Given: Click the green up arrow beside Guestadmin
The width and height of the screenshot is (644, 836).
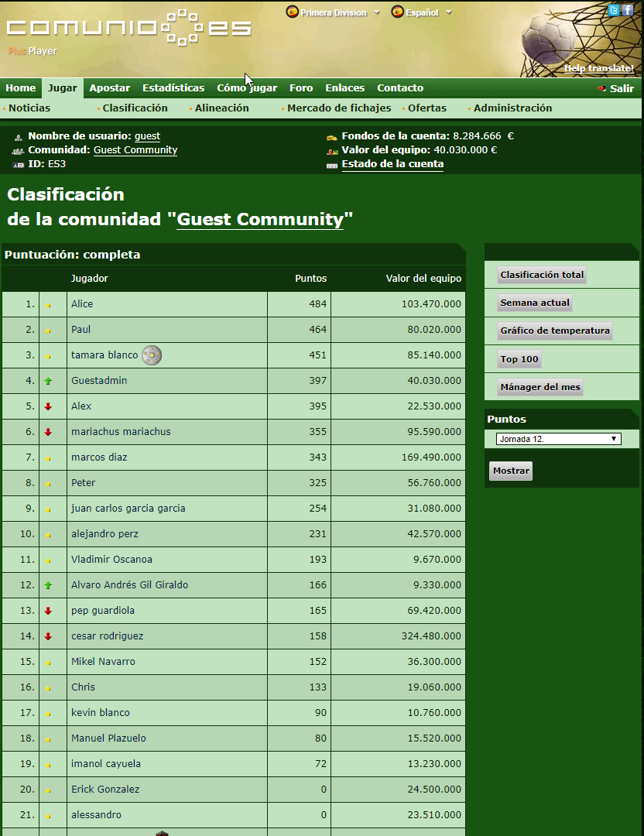Looking at the screenshot, I should point(48,381).
